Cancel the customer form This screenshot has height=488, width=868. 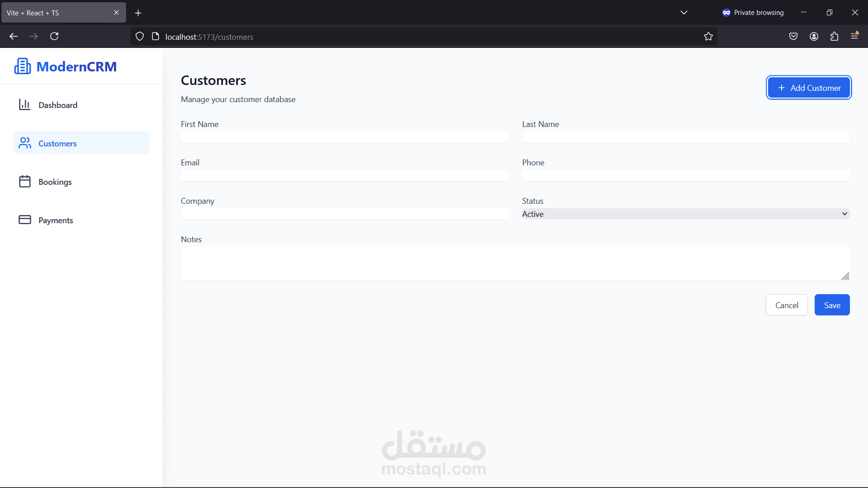[787, 305]
